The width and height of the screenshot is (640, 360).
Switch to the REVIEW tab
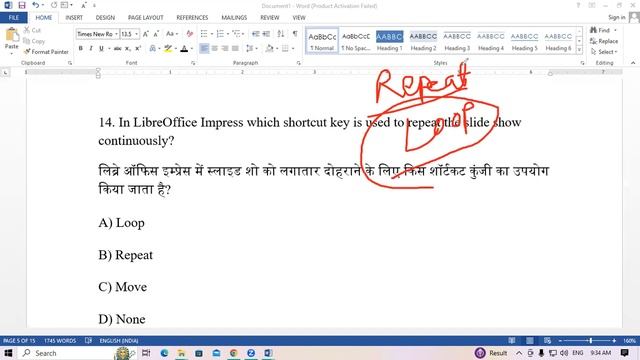[x=270, y=18]
